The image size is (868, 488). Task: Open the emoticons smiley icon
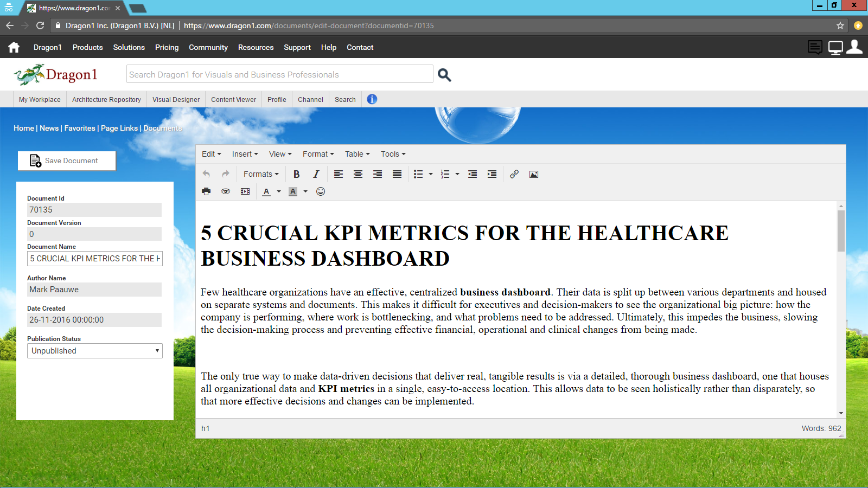point(321,191)
